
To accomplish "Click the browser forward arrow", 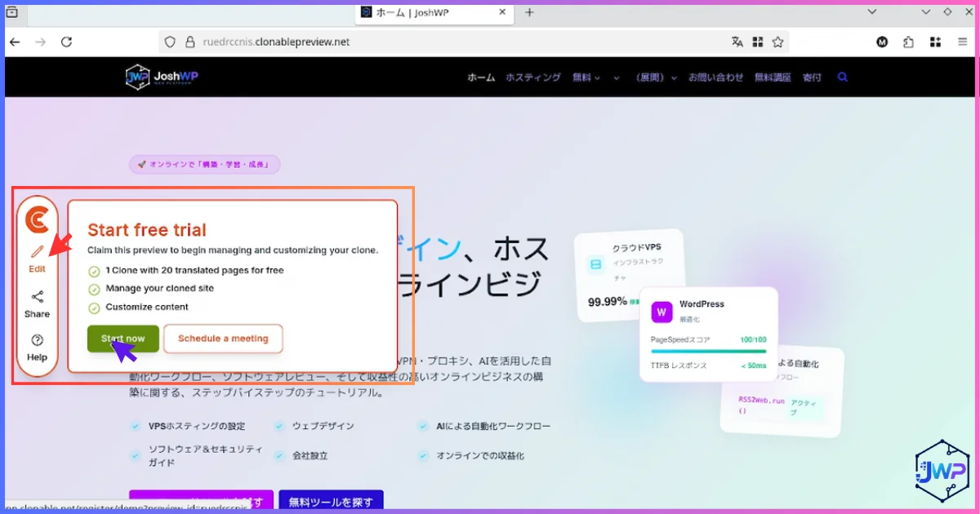I will [40, 42].
